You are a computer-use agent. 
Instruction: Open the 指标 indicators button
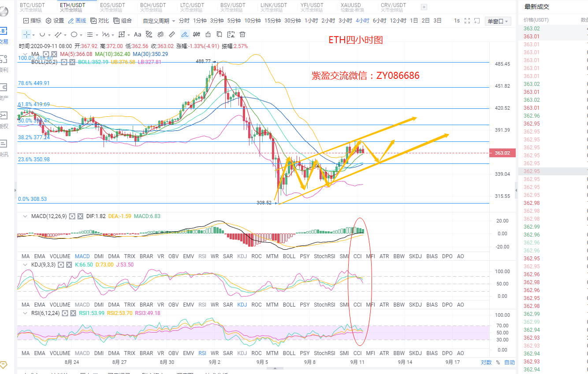pos(32,21)
